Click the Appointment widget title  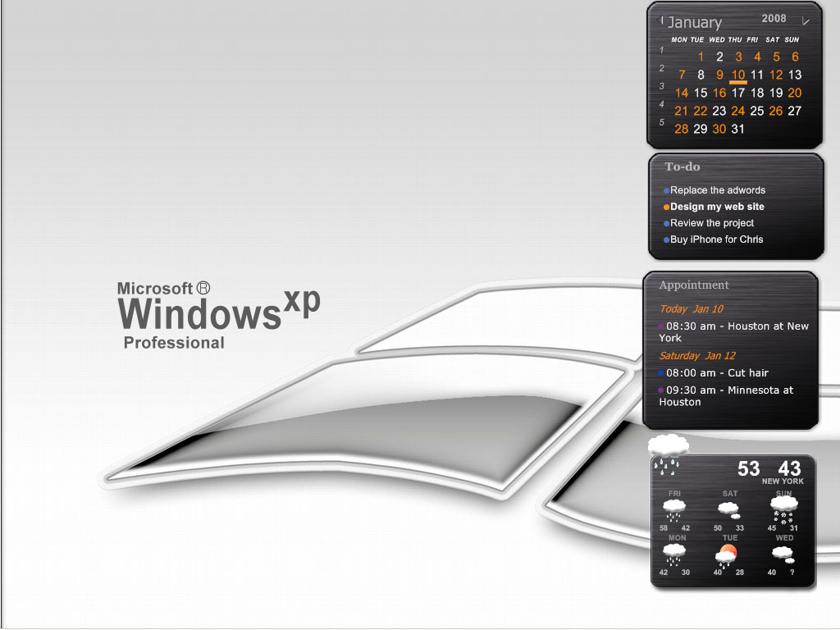(x=694, y=285)
